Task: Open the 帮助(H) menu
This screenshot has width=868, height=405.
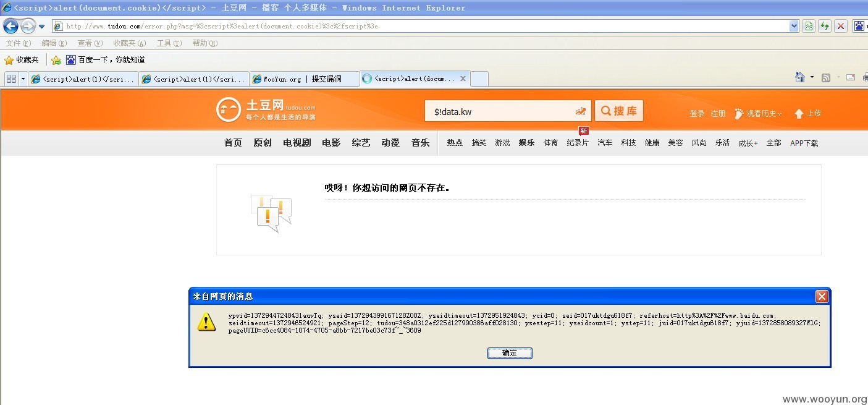Action: pyautogui.click(x=205, y=43)
